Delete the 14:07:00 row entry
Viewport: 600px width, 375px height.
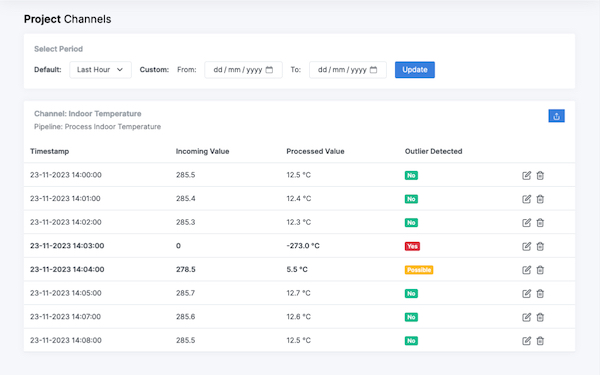tap(540, 317)
